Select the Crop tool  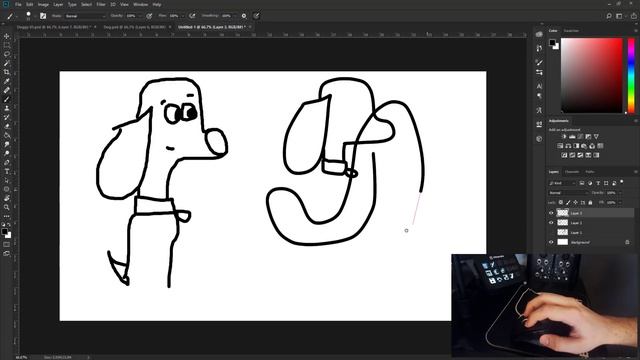click(7, 72)
